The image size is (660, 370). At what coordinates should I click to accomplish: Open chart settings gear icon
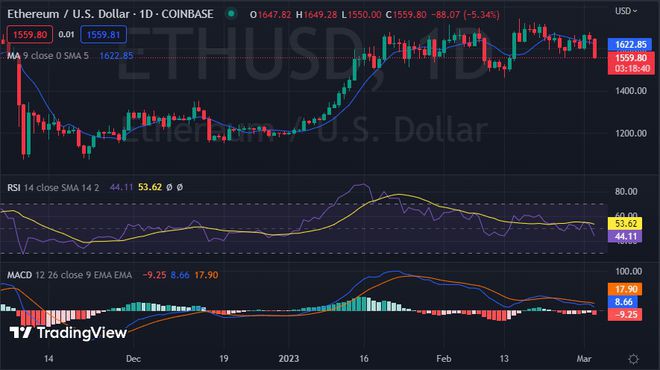[x=633, y=359]
